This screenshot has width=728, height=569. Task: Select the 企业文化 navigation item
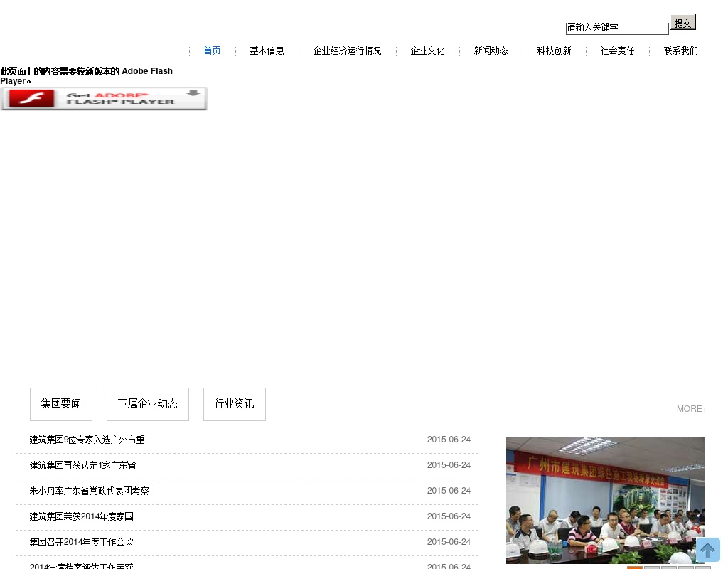pyautogui.click(x=427, y=51)
